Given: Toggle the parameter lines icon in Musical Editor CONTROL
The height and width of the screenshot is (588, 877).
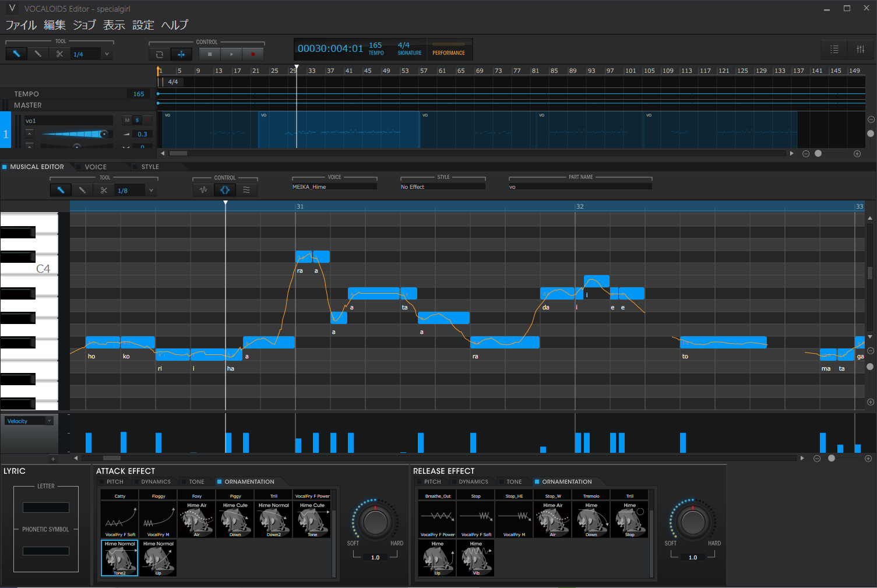Looking at the screenshot, I should [x=246, y=190].
